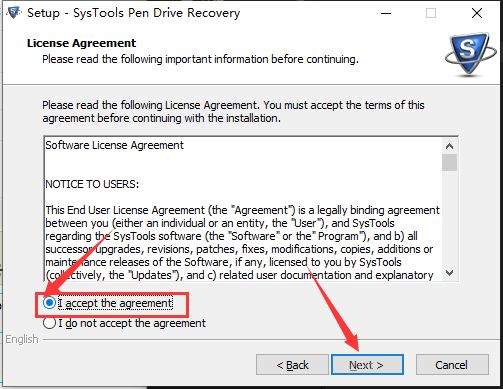Click the greyed-out maximize button
The width and height of the screenshot is (503, 389).
click(x=431, y=13)
